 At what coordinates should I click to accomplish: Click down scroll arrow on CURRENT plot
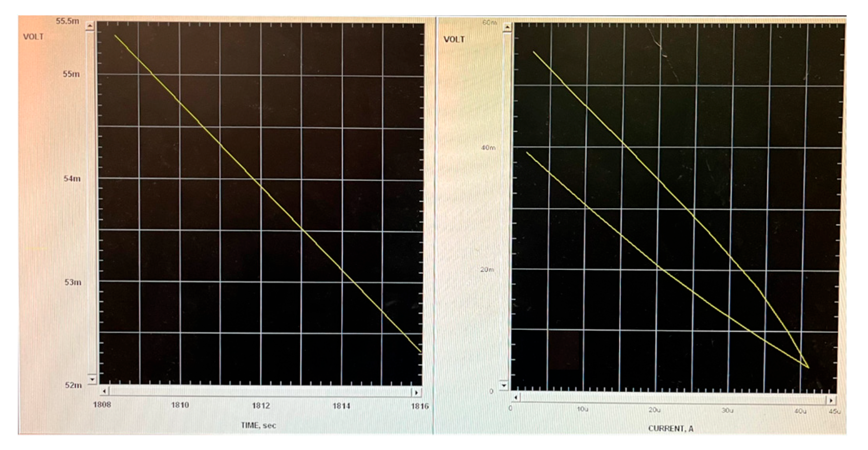click(504, 385)
